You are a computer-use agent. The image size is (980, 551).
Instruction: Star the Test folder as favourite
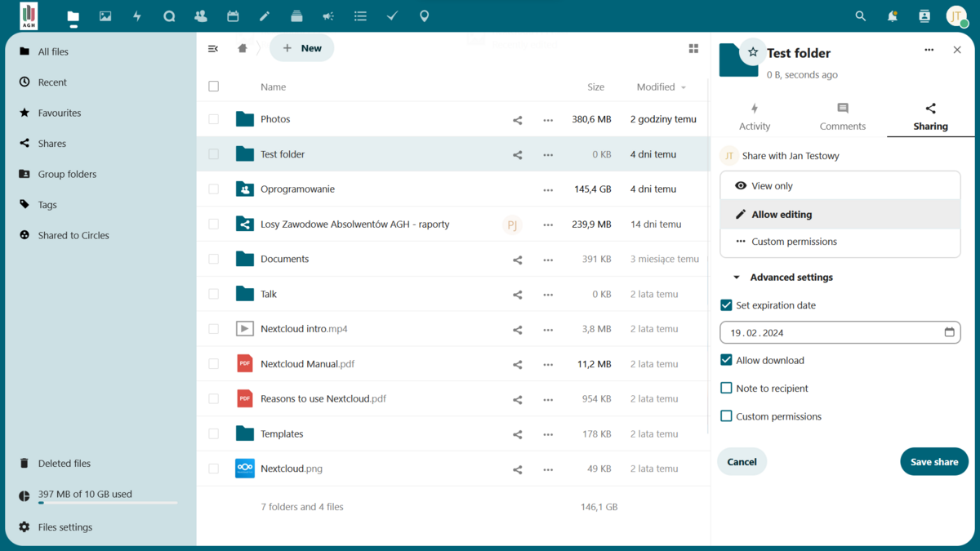point(753,52)
